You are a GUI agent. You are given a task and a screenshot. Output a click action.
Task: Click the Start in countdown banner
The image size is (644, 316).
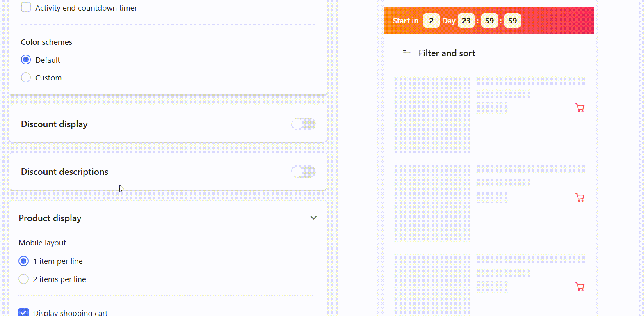click(489, 21)
